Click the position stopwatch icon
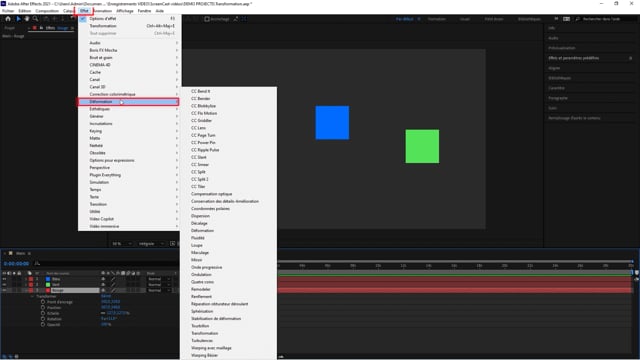 [x=43, y=307]
